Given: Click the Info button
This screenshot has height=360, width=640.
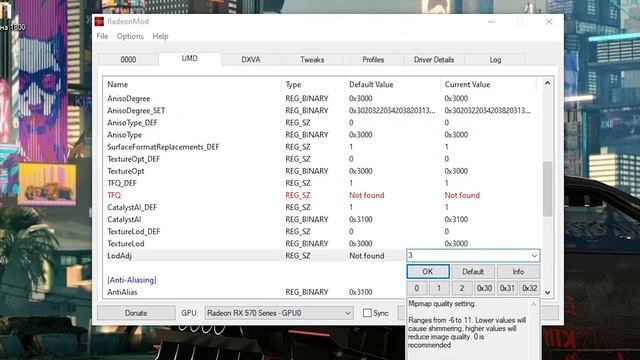Looking at the screenshot, I should click(518, 272).
